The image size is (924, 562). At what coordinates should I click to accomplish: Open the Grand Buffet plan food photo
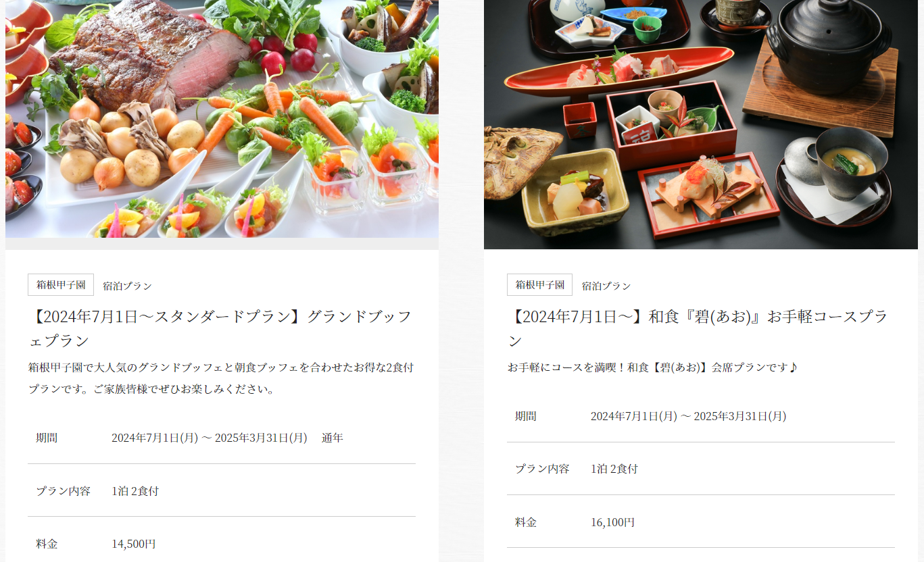(222, 119)
